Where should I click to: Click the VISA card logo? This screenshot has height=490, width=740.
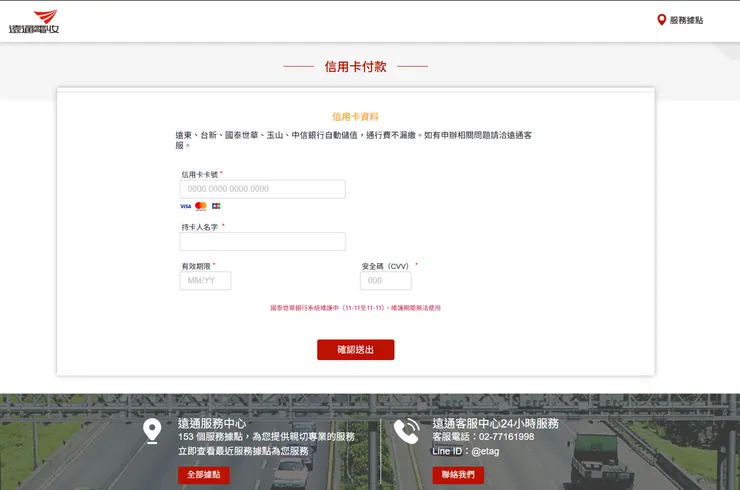tap(185, 206)
